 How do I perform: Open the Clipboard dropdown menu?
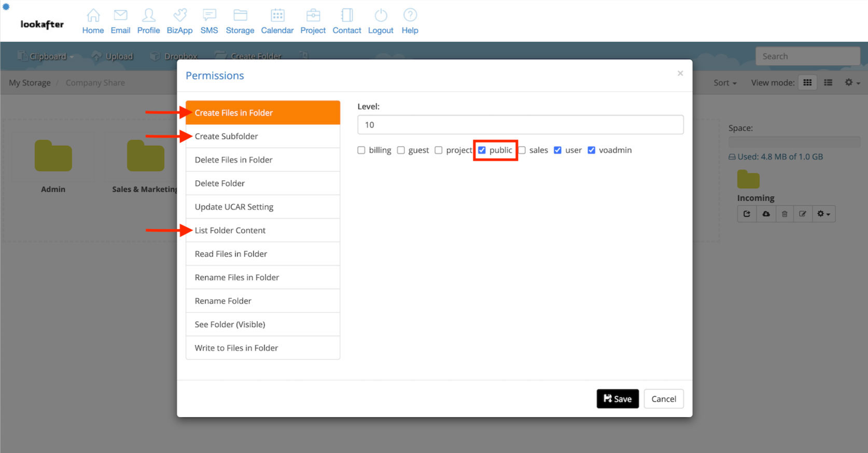47,56
